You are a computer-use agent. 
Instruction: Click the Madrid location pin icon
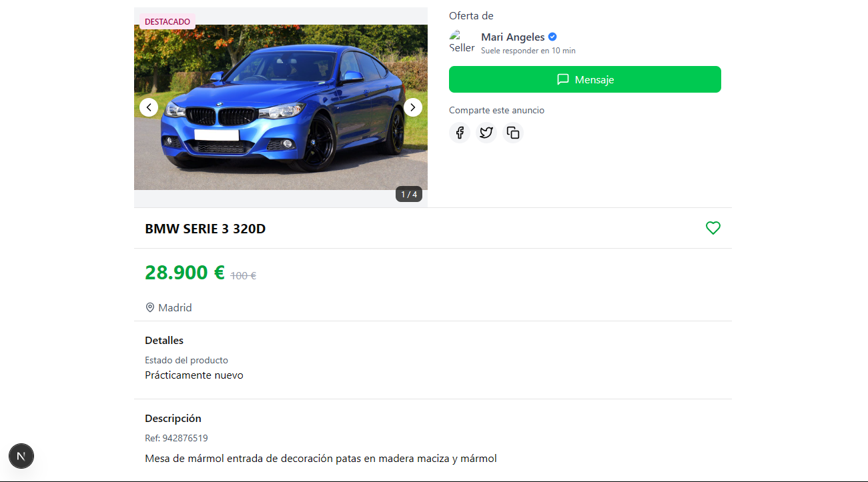point(150,307)
